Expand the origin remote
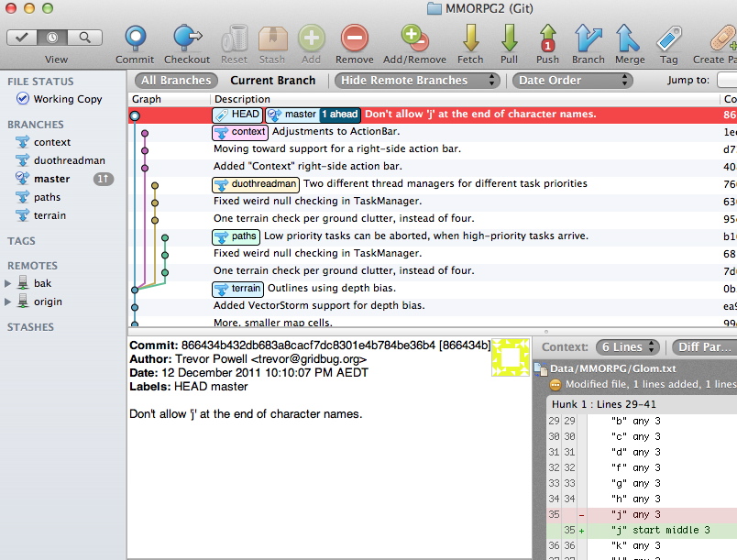This screenshot has height=560, width=737. tap(7, 302)
